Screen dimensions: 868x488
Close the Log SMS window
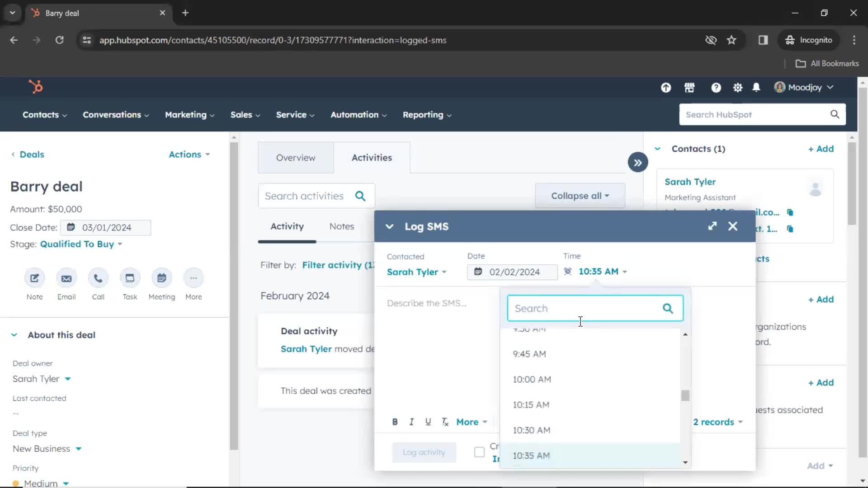point(733,226)
